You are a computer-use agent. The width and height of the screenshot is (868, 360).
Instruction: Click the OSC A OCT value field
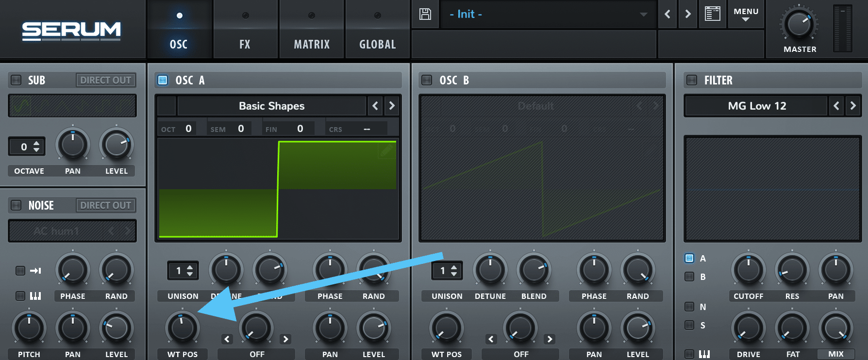[188, 129]
